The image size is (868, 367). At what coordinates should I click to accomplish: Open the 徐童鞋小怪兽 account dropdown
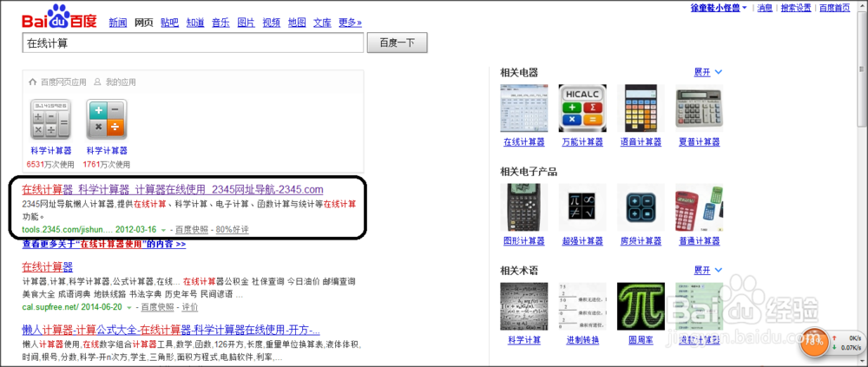719,8
